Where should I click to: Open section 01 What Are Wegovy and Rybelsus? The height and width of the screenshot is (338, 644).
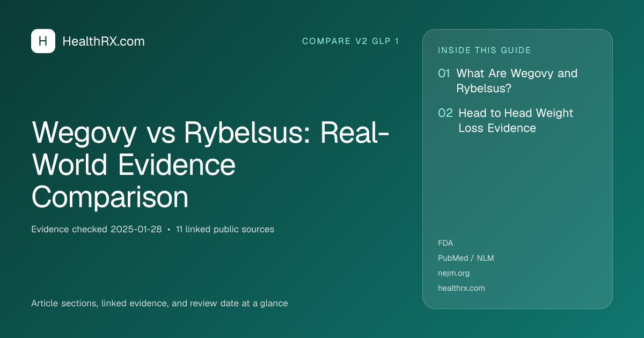pos(508,81)
